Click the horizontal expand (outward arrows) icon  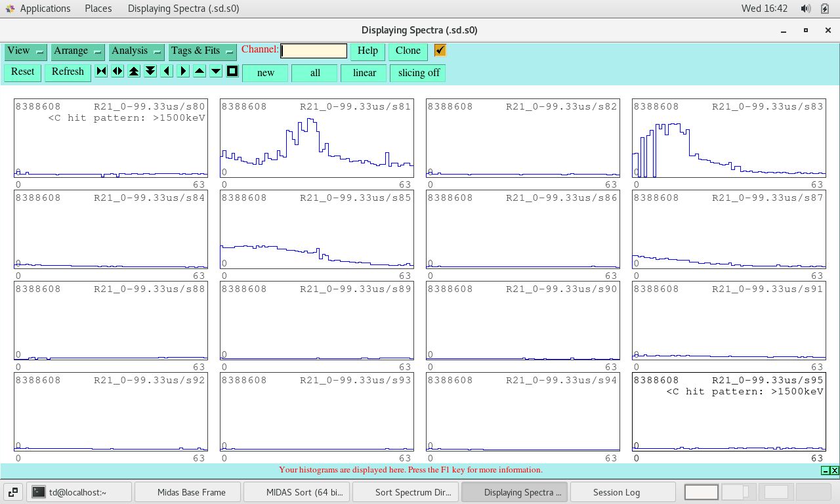(117, 72)
